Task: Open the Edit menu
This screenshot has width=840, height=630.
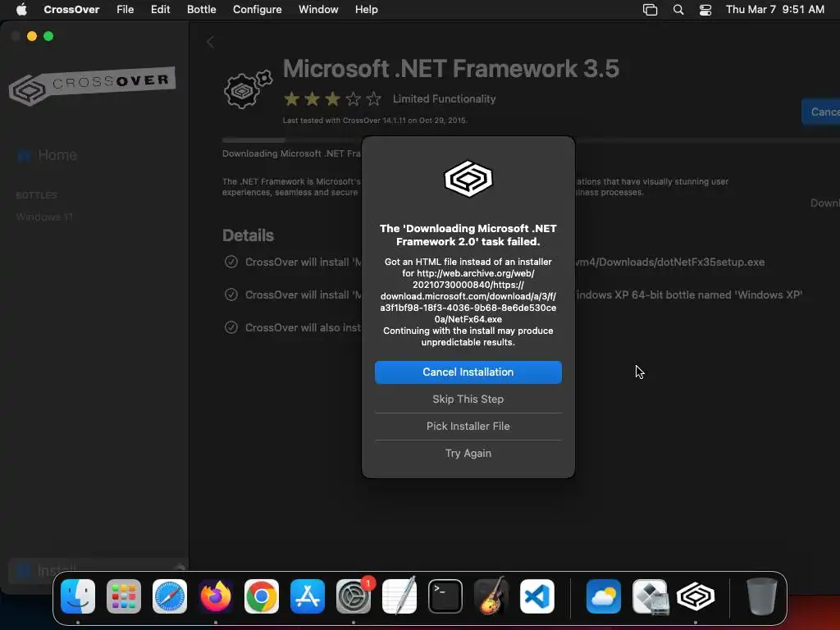Action: click(x=160, y=9)
